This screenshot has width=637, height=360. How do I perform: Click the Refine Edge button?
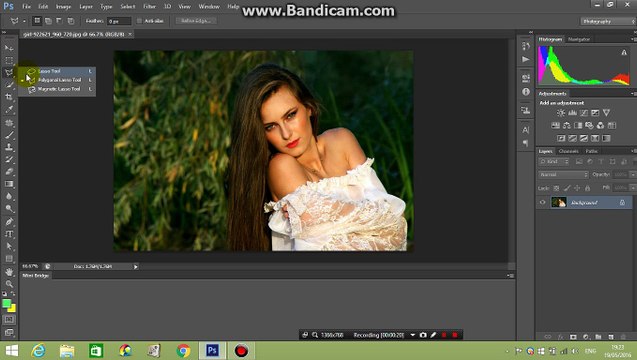pyautogui.click(x=196, y=21)
